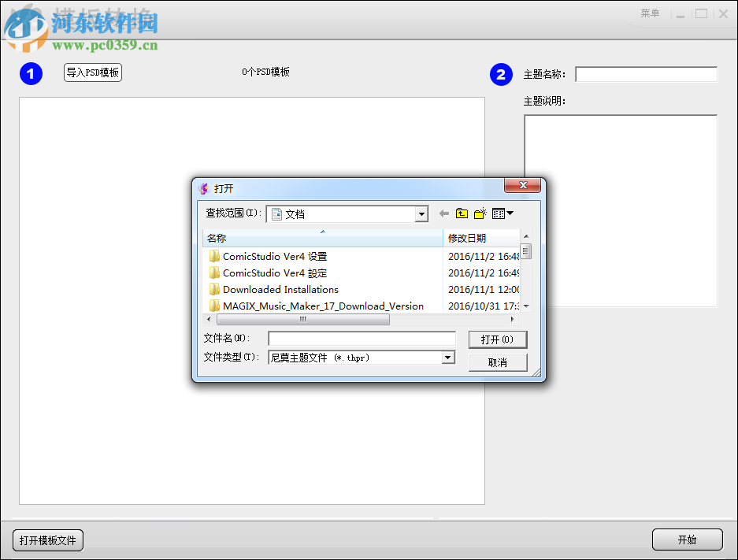Viewport: 738px width, 560px height.
Task: Click the 导入PSD模板 import button
Action: 92,71
